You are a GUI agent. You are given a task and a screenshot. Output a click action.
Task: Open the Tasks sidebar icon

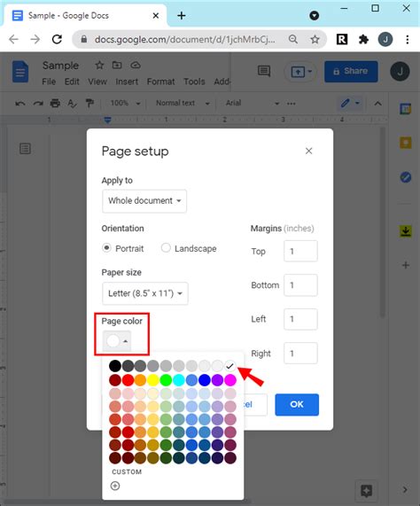[406, 177]
